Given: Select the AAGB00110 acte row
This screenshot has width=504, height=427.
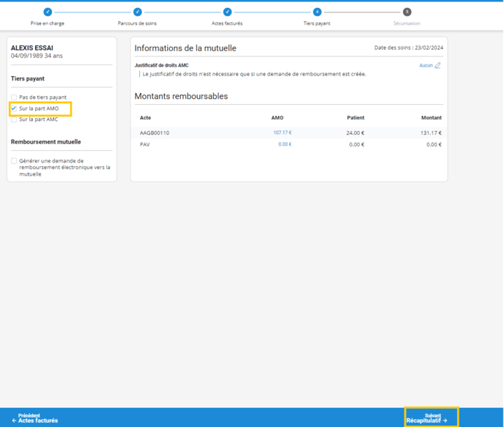Looking at the screenshot, I should (155, 133).
